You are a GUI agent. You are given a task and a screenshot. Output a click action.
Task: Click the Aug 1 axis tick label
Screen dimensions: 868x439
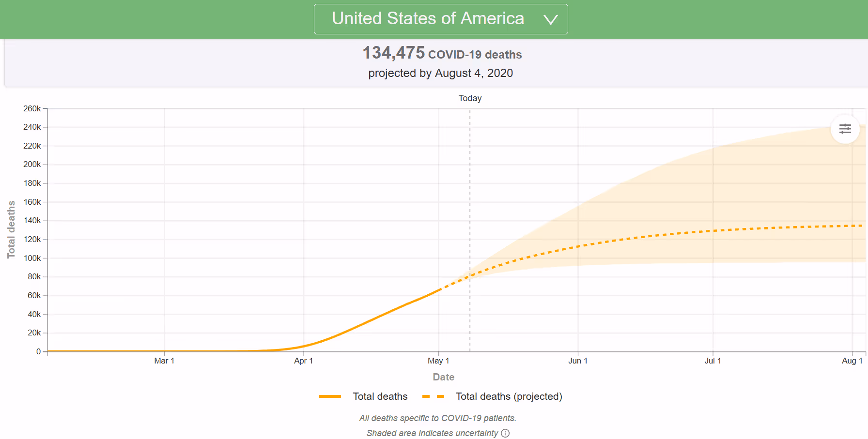[x=852, y=361]
